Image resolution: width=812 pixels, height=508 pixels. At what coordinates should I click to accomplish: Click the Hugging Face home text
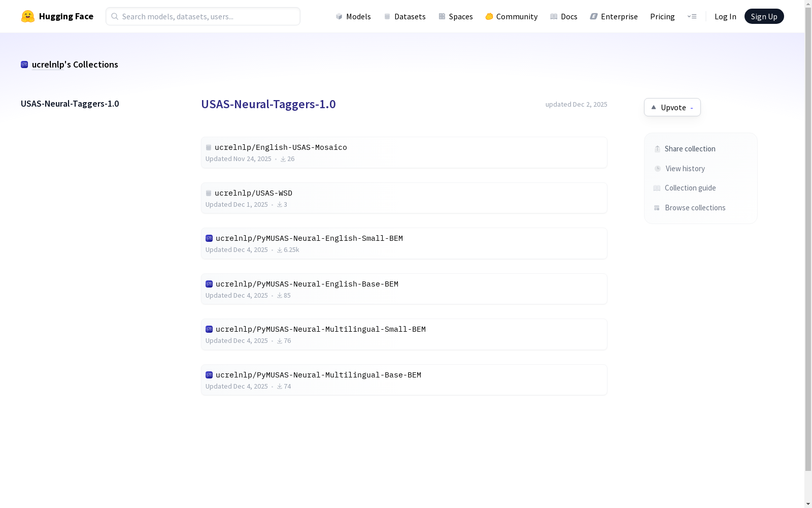coord(66,16)
